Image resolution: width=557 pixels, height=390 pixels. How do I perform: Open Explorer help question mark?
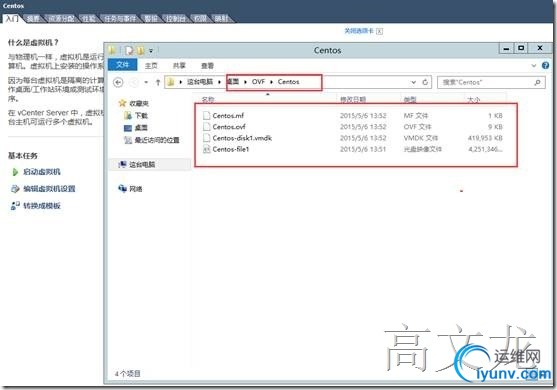[545, 65]
